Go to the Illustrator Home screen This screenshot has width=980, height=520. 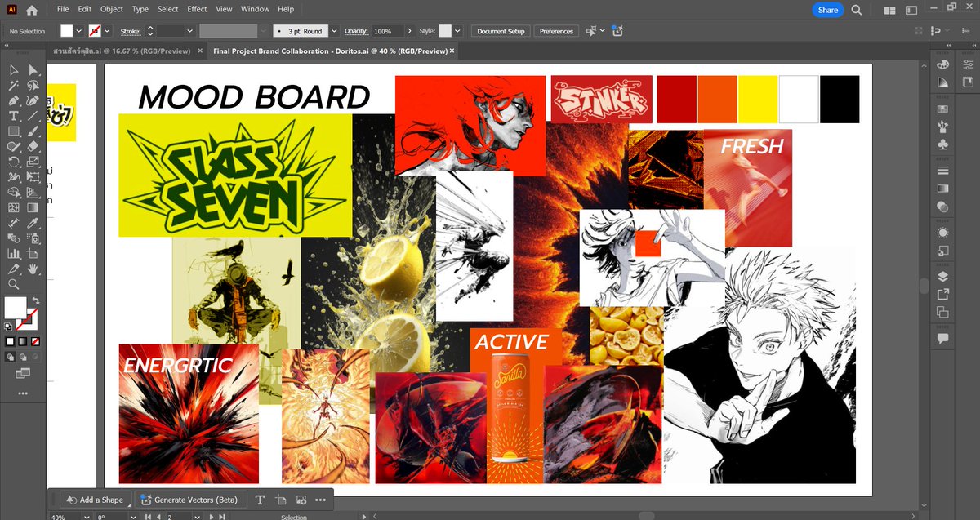tap(32, 10)
